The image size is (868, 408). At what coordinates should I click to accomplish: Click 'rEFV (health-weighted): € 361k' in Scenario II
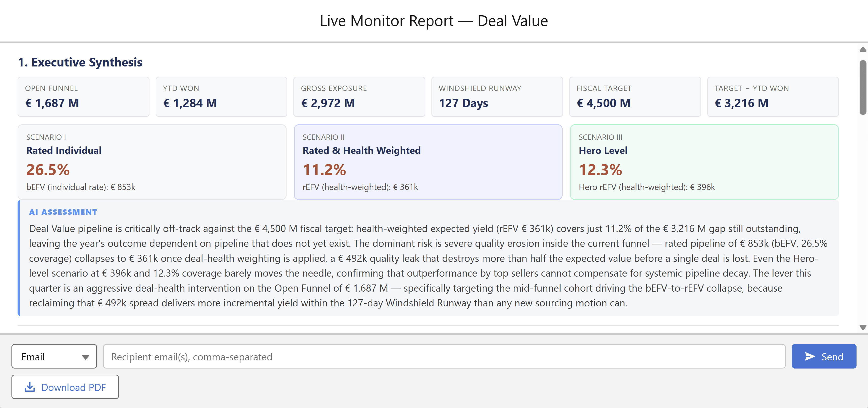tap(360, 187)
